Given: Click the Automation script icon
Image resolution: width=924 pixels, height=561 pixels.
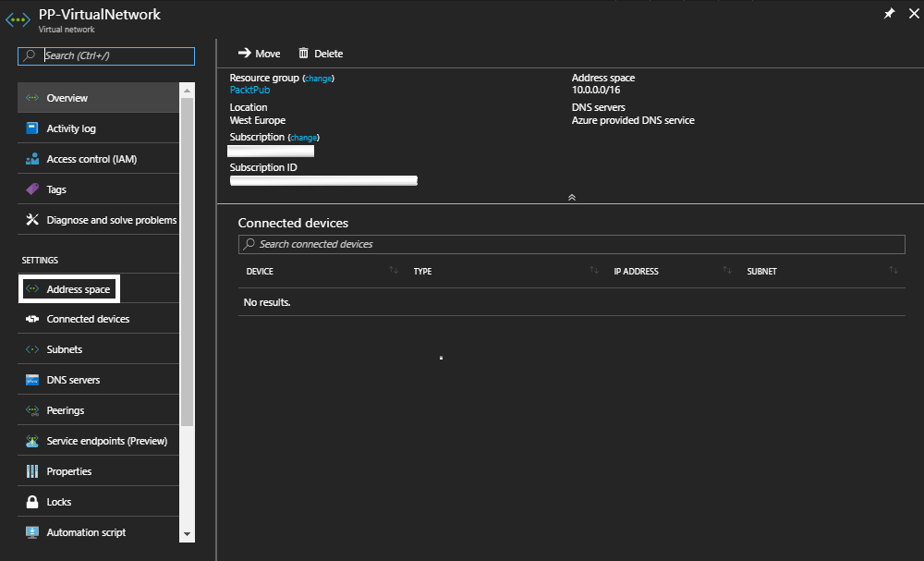Looking at the screenshot, I should point(31,532).
